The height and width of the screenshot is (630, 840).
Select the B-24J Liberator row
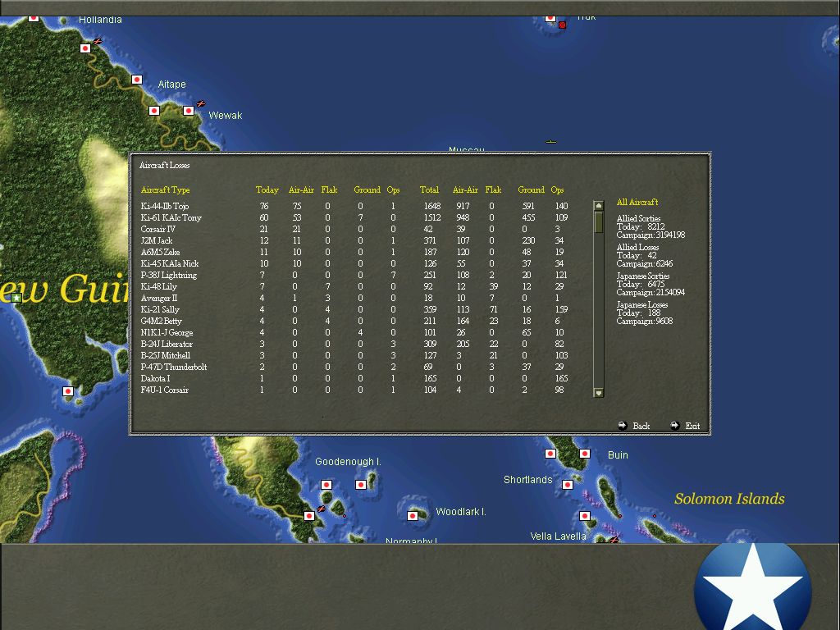tap(354, 345)
